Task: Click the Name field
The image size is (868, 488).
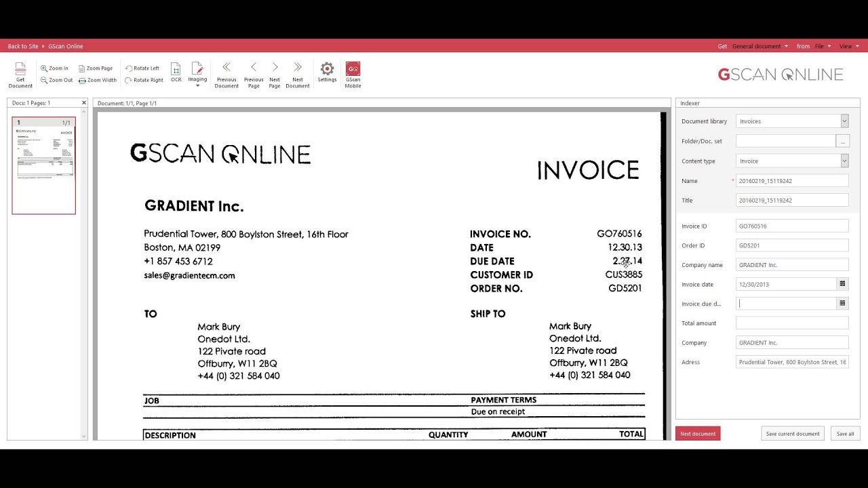Action: pos(792,181)
